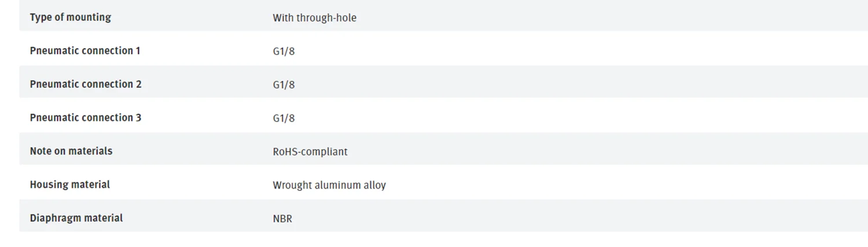Select the Pneumatic connection 3 table row
The width and height of the screenshot is (868, 247).
(x=521, y=118)
